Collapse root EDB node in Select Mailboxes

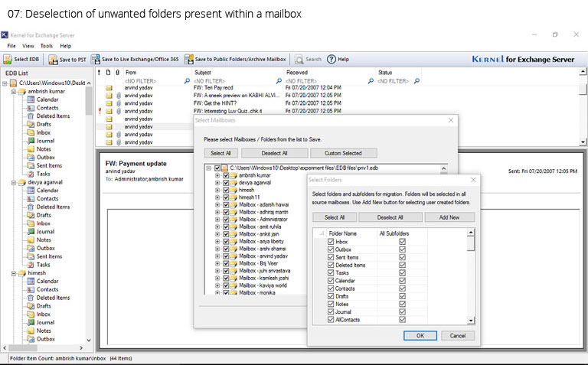(208, 168)
